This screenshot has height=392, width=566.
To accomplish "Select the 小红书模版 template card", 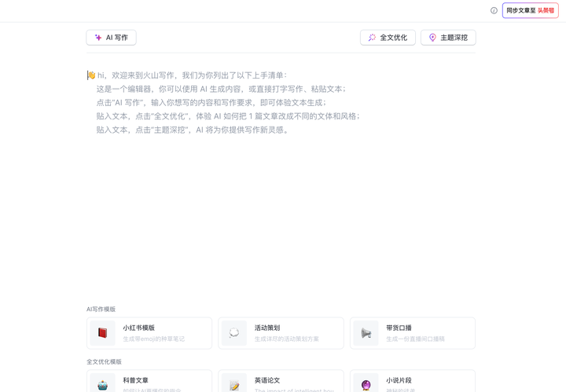I will click(x=149, y=333).
